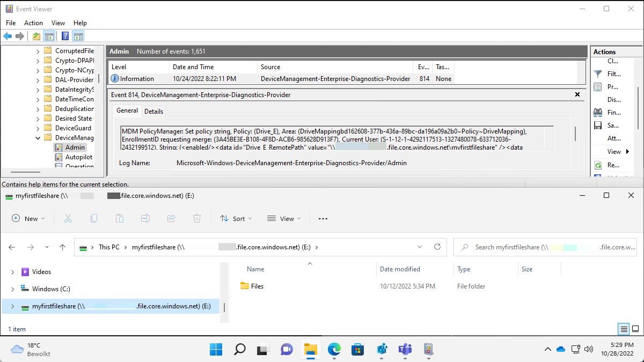Click the event description vertical scrollbar
Image resolution: width=644 pixels, height=362 pixels.
pos(575,133)
